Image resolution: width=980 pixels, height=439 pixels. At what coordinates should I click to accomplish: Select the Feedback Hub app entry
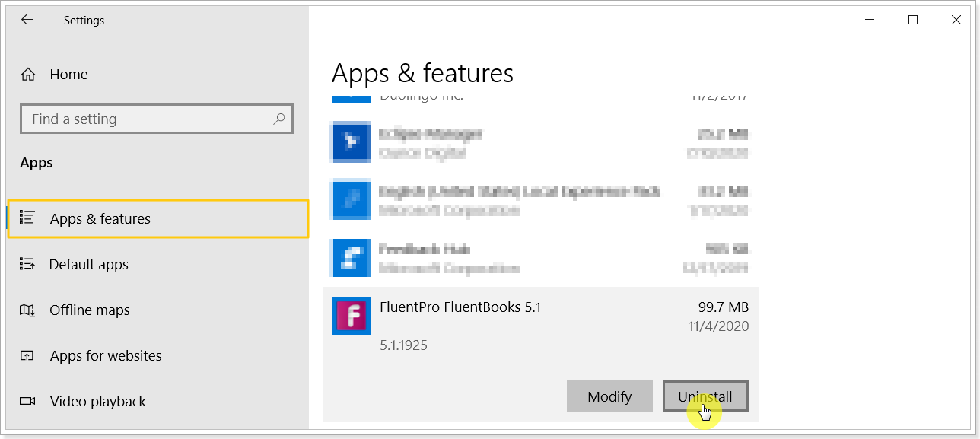(x=540, y=258)
